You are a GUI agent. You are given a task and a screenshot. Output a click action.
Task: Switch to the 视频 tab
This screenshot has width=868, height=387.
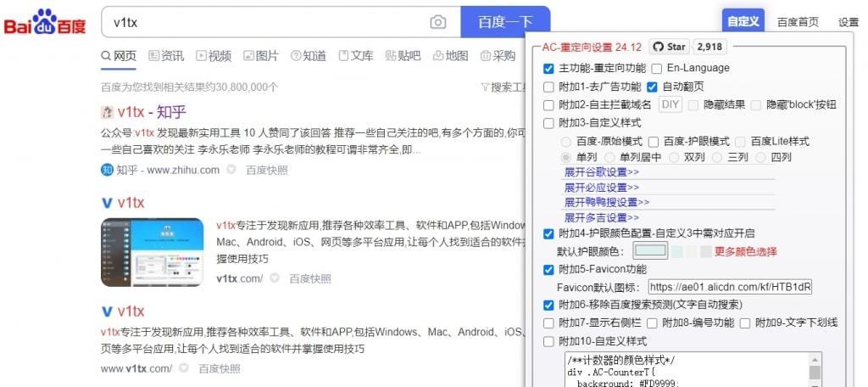pyautogui.click(x=214, y=56)
